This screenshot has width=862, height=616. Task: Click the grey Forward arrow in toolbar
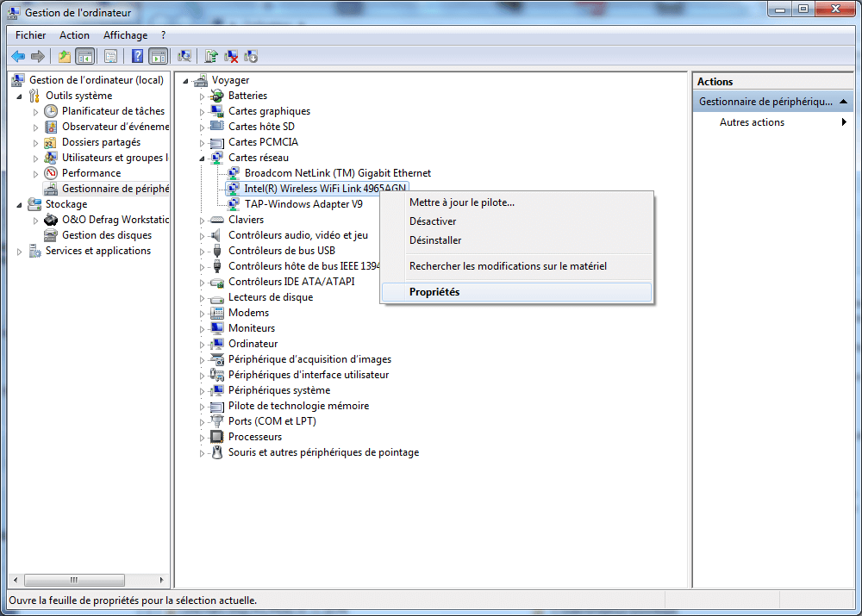38,56
